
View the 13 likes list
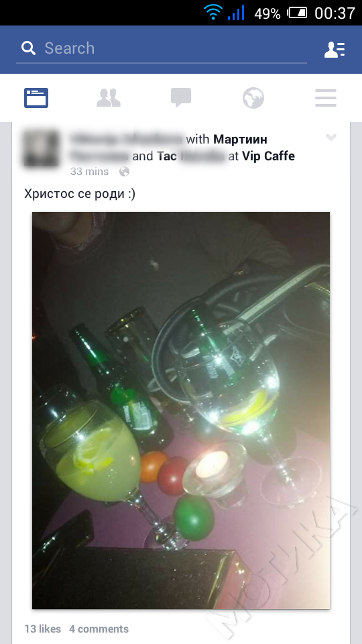(43, 629)
